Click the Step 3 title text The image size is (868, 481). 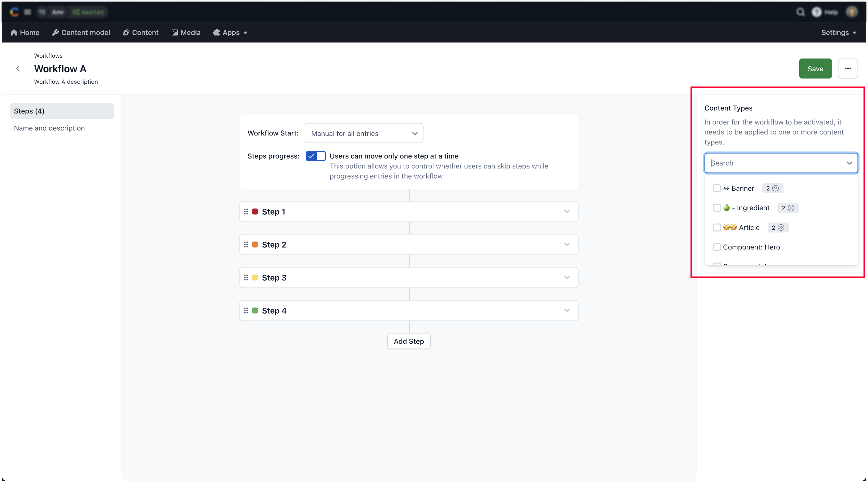(x=274, y=278)
